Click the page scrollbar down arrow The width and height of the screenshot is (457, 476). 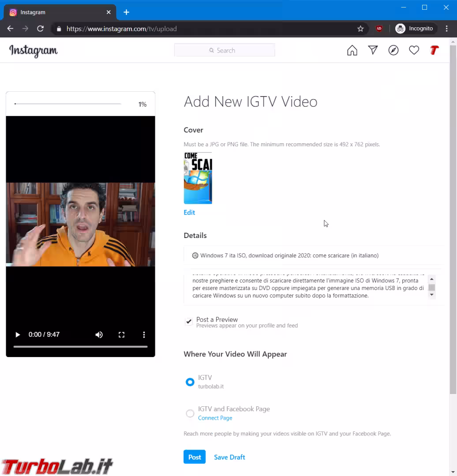[453, 472]
